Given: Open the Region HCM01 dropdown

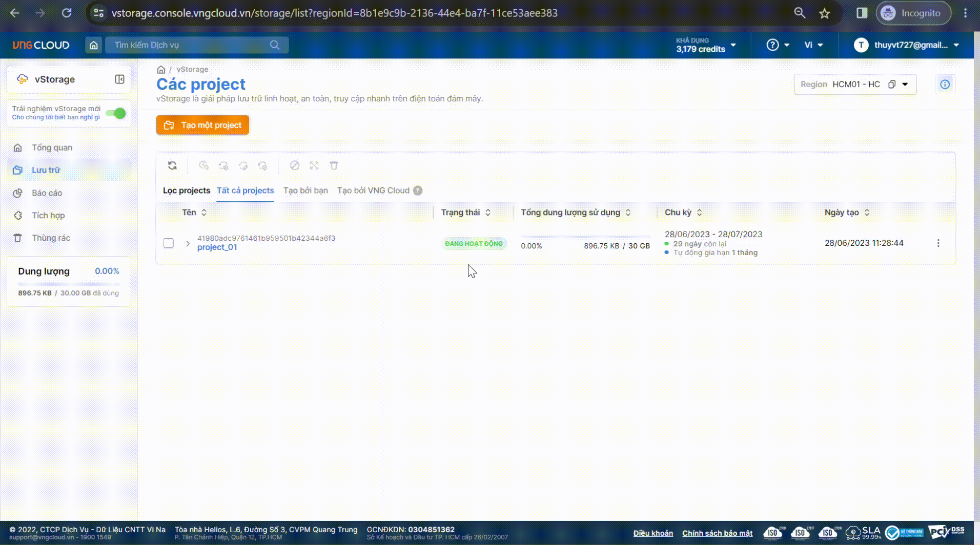Looking at the screenshot, I should [905, 85].
